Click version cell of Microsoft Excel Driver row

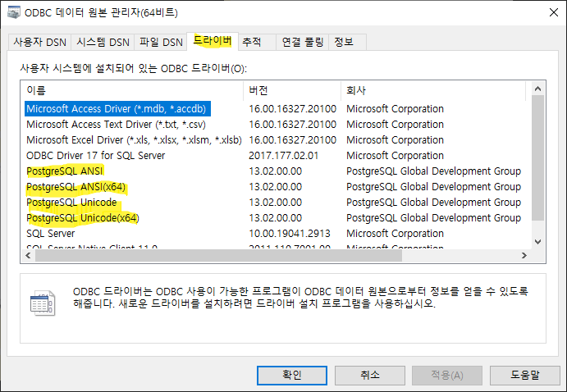[293, 139]
